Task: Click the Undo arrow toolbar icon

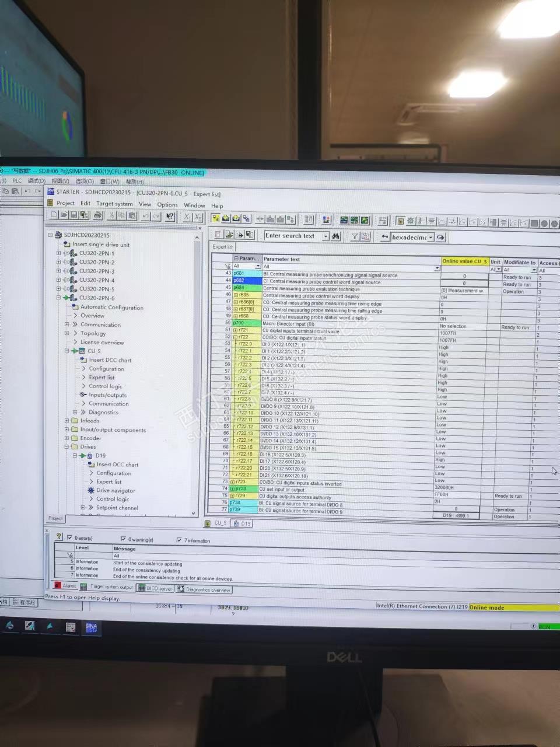Action: click(146, 217)
